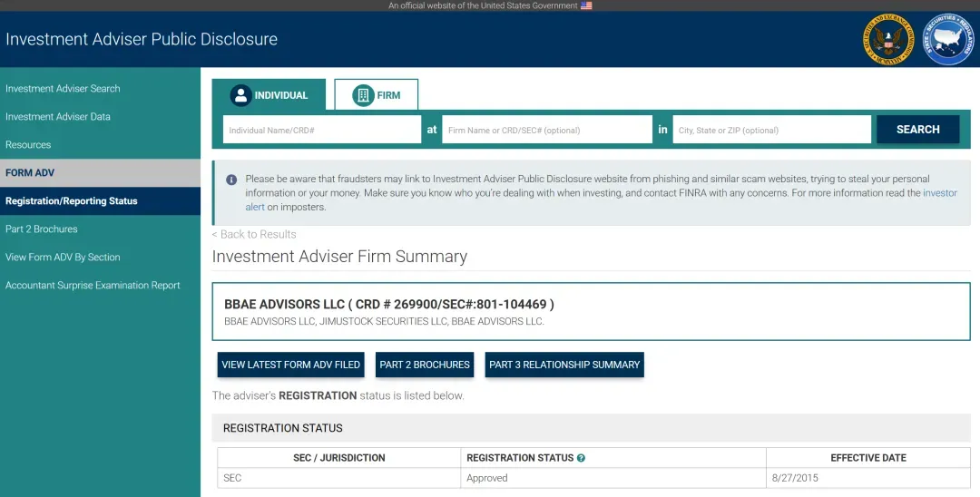
Task: Click the building icon on Firm tab
Action: tap(363, 95)
